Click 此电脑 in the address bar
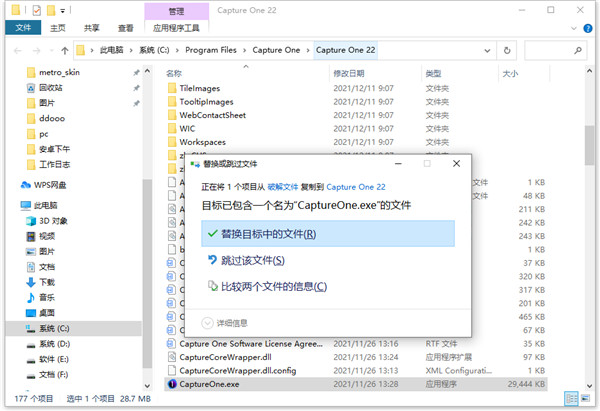600x411 pixels. click(x=112, y=50)
